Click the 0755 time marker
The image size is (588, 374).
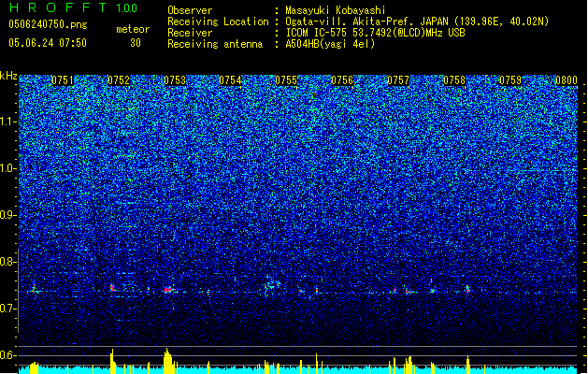pos(286,80)
